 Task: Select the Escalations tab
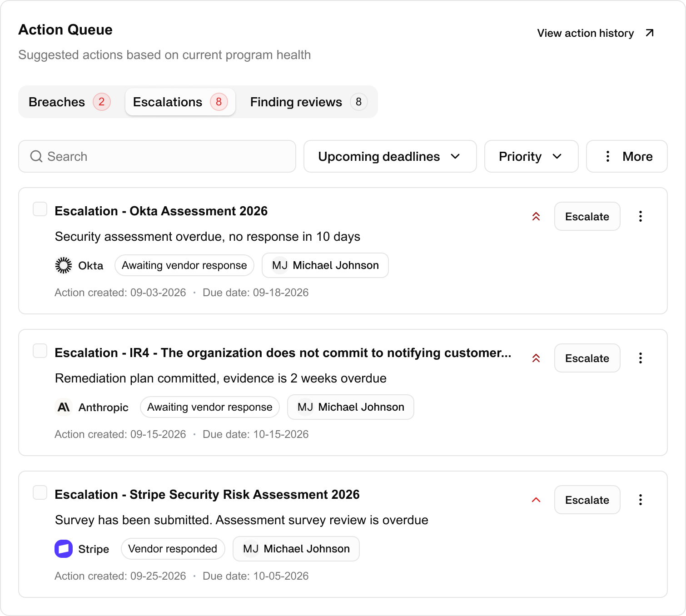[180, 102]
